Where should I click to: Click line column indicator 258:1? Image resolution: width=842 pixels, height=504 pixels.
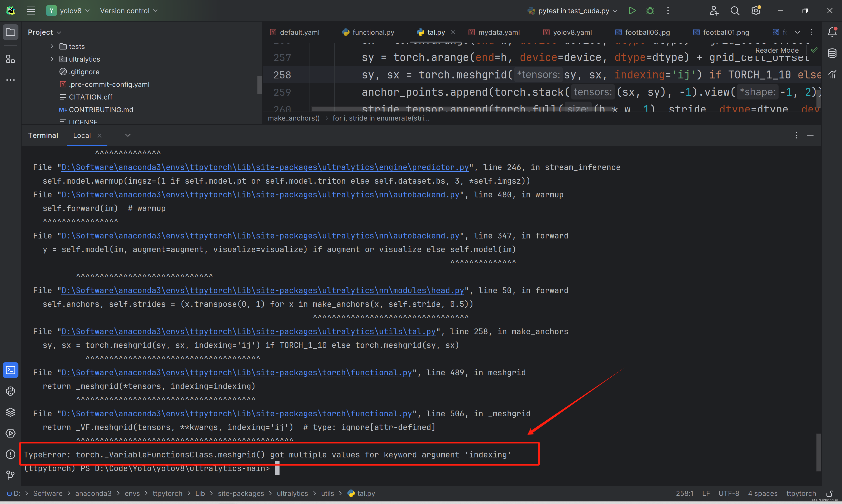(x=684, y=493)
